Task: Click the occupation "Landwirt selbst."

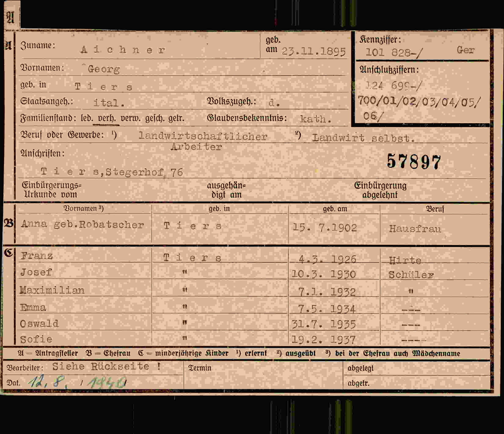Action: tap(364, 138)
